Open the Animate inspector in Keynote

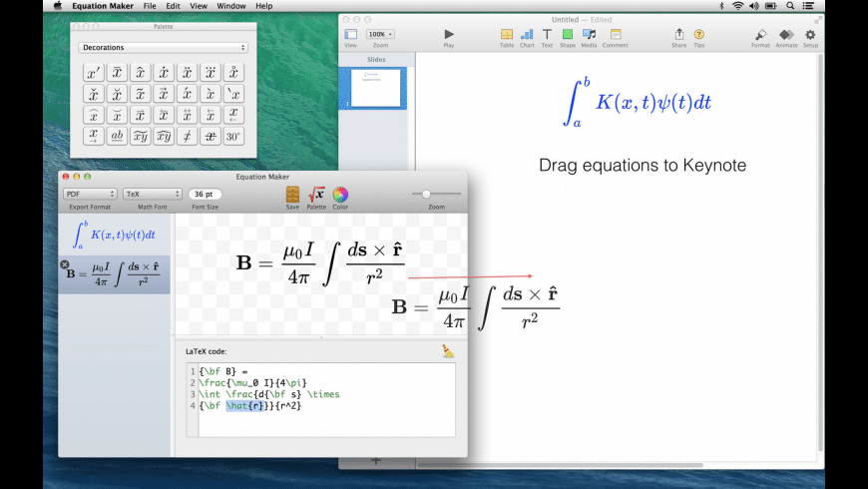[x=786, y=34]
